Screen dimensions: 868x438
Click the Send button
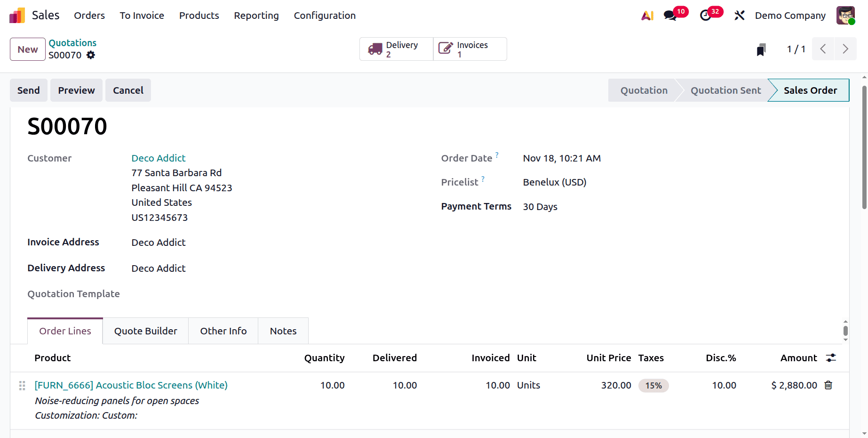click(x=28, y=90)
